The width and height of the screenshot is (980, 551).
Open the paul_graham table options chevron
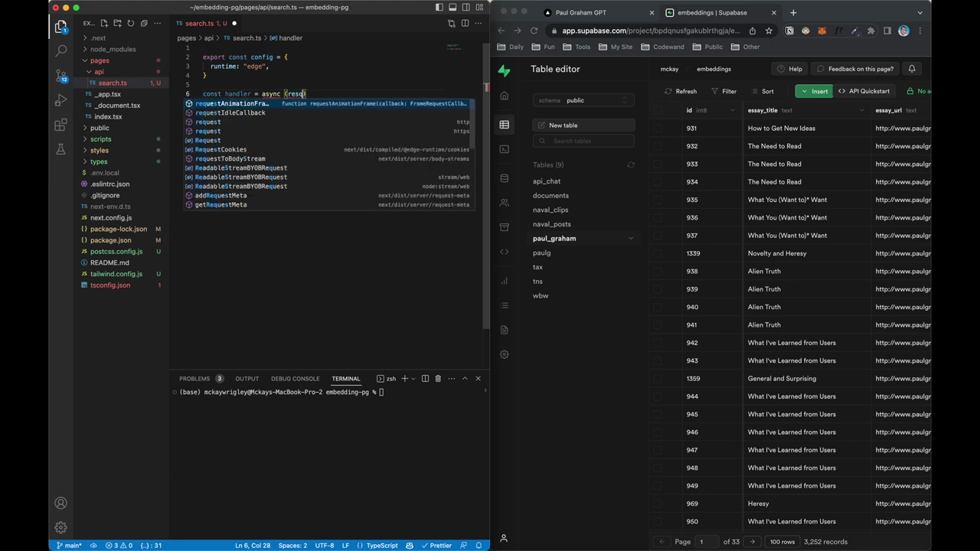pos(631,239)
